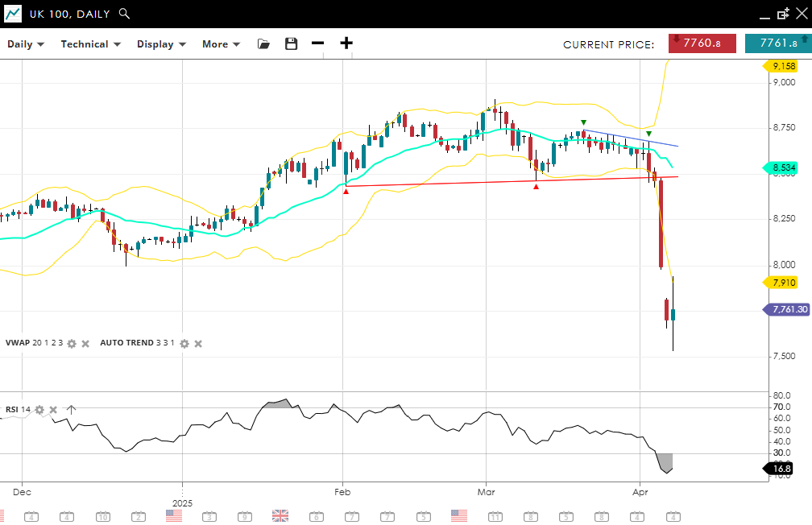
Task: Click the red sell price 7760.8 button
Action: pos(702,43)
